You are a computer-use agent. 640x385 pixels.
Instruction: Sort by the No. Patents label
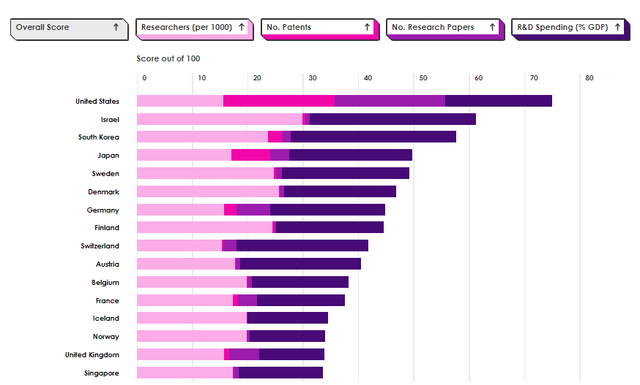tap(289, 27)
